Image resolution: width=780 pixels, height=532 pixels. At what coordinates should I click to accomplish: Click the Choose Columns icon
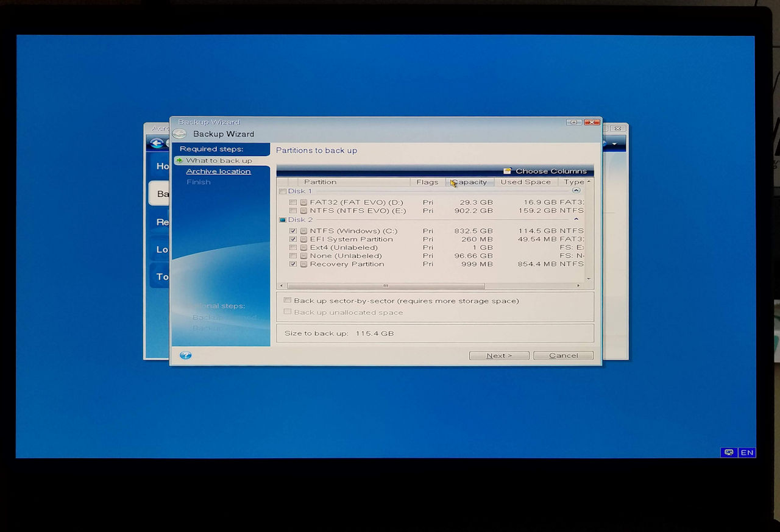[x=508, y=171]
